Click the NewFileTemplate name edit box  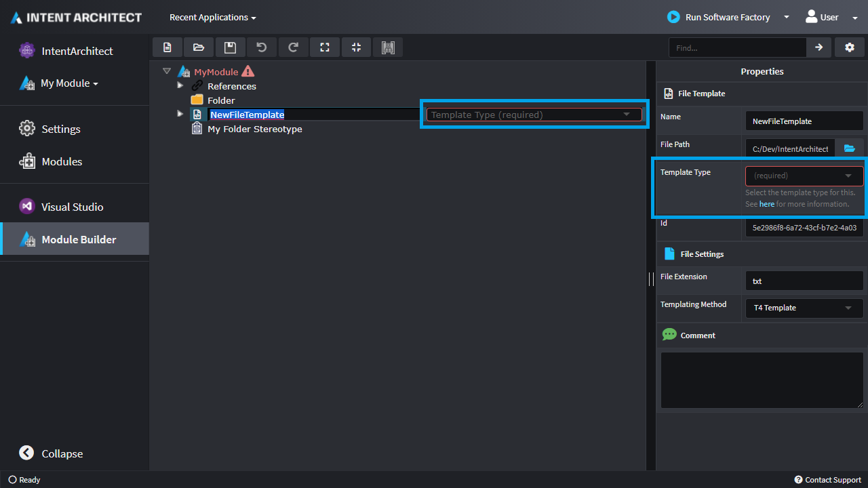pyautogui.click(x=315, y=115)
